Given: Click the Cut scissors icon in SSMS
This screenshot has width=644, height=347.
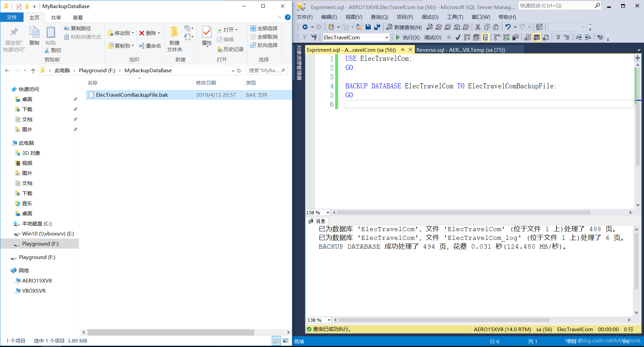Looking at the screenshot, I should [x=478, y=27].
